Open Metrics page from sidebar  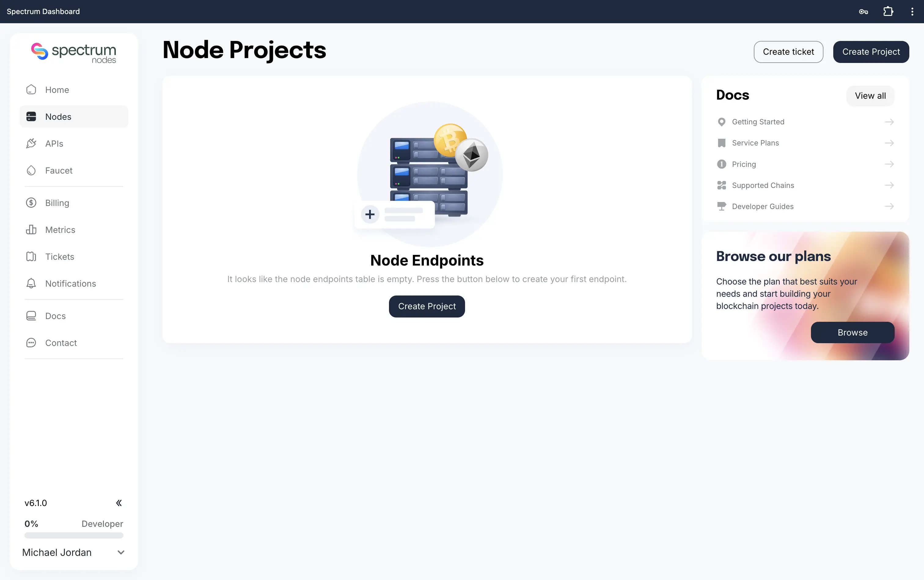point(74,229)
